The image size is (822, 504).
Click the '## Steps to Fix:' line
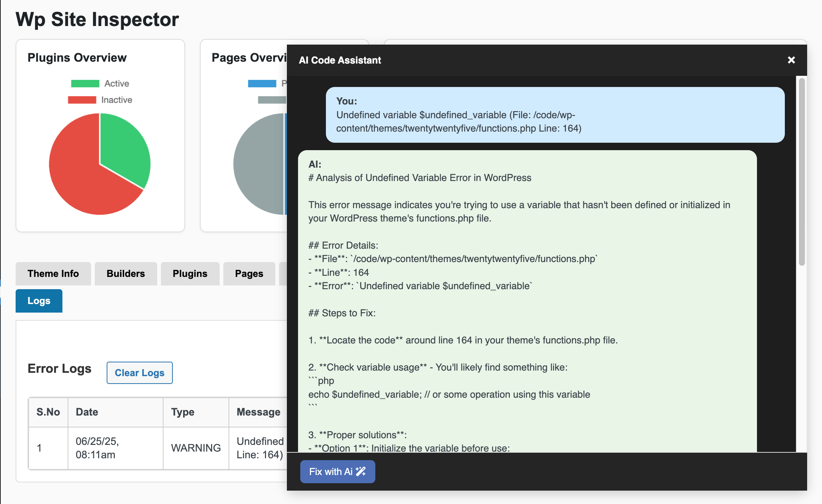(x=342, y=313)
